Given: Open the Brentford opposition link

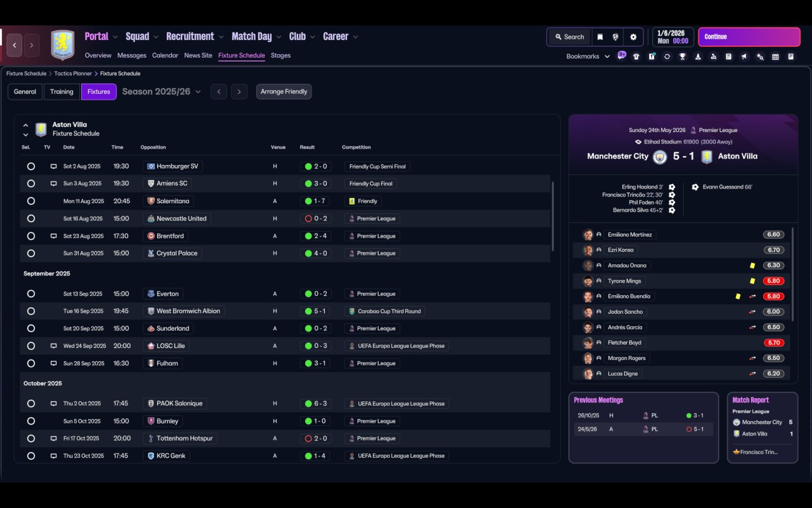Looking at the screenshot, I should click(x=165, y=236).
